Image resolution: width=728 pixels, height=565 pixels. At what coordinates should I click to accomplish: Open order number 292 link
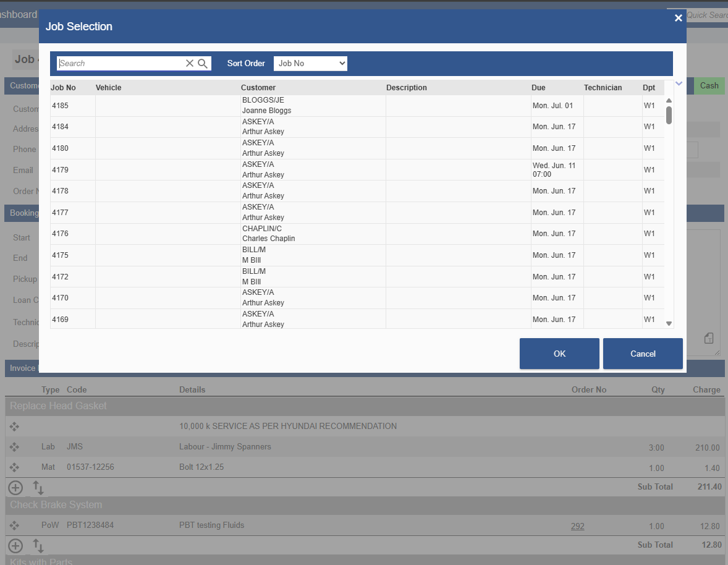(578, 526)
